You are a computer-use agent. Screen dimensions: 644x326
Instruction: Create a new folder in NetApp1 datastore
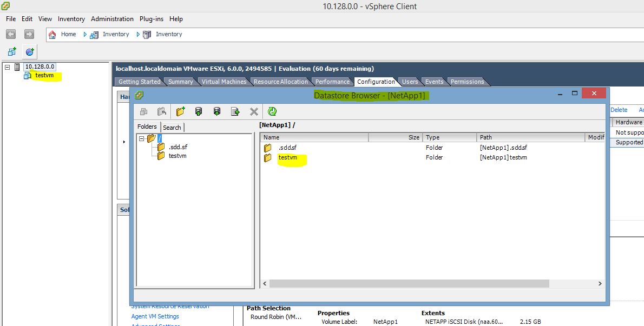coord(180,111)
